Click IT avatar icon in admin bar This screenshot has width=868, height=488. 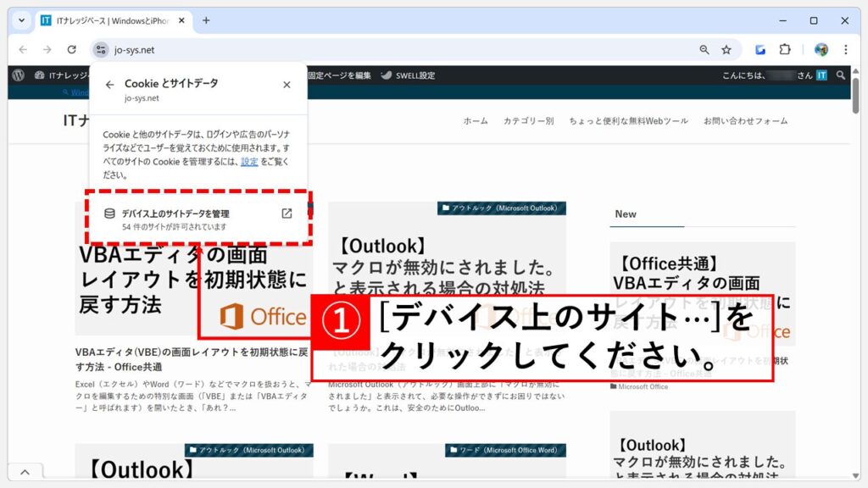click(x=821, y=75)
